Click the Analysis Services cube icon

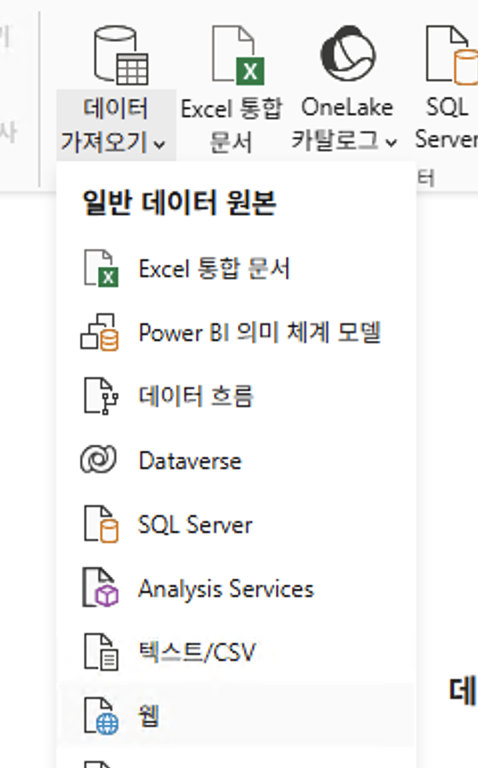(100, 587)
